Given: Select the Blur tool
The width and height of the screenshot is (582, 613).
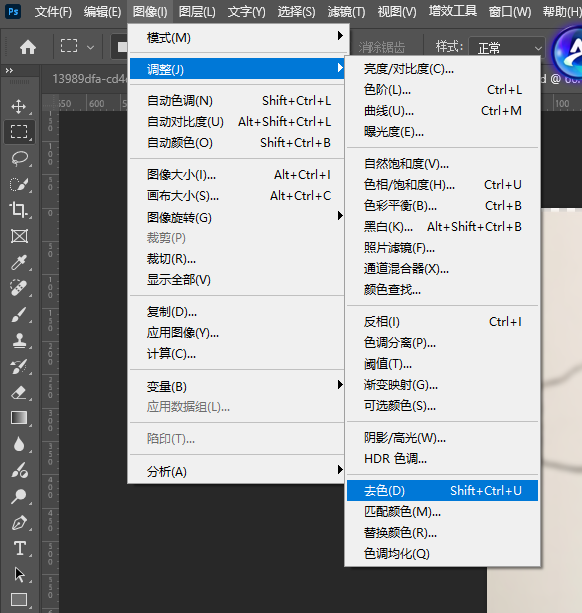Looking at the screenshot, I should coord(19,445).
